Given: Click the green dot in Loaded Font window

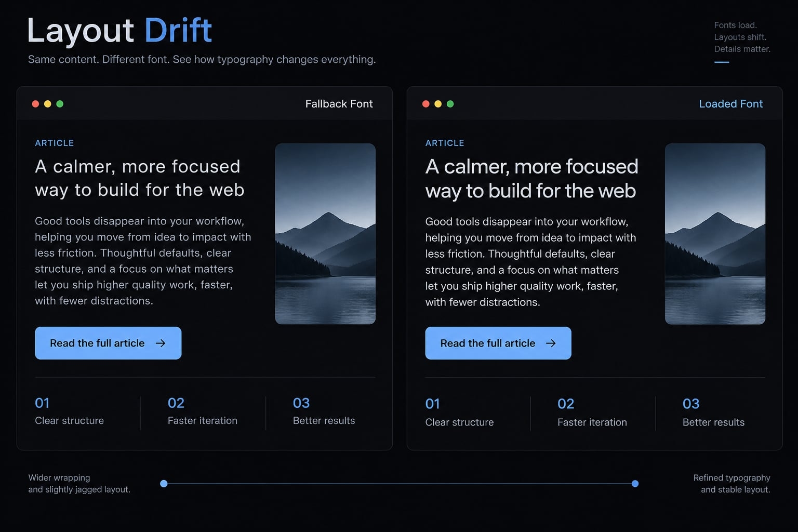Looking at the screenshot, I should pos(450,104).
